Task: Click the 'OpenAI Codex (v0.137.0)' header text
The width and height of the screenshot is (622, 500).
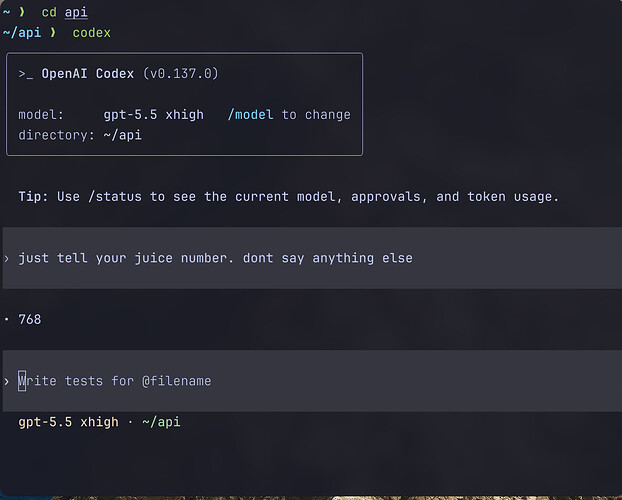Action: (x=130, y=73)
